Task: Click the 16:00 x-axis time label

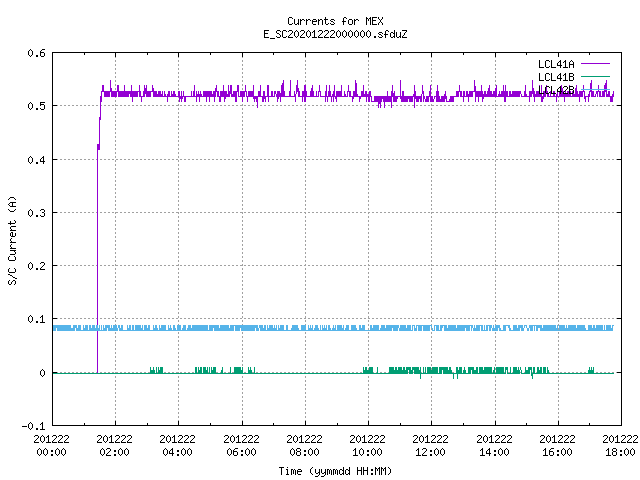Action: click(x=558, y=452)
